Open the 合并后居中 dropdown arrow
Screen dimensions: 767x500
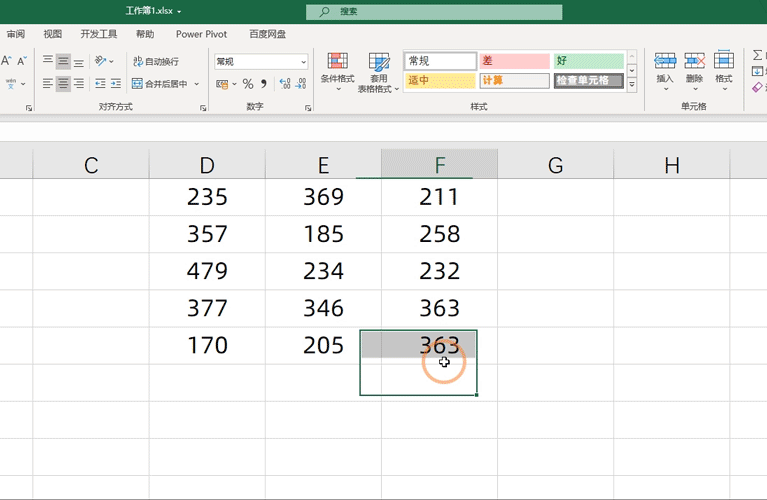click(197, 84)
